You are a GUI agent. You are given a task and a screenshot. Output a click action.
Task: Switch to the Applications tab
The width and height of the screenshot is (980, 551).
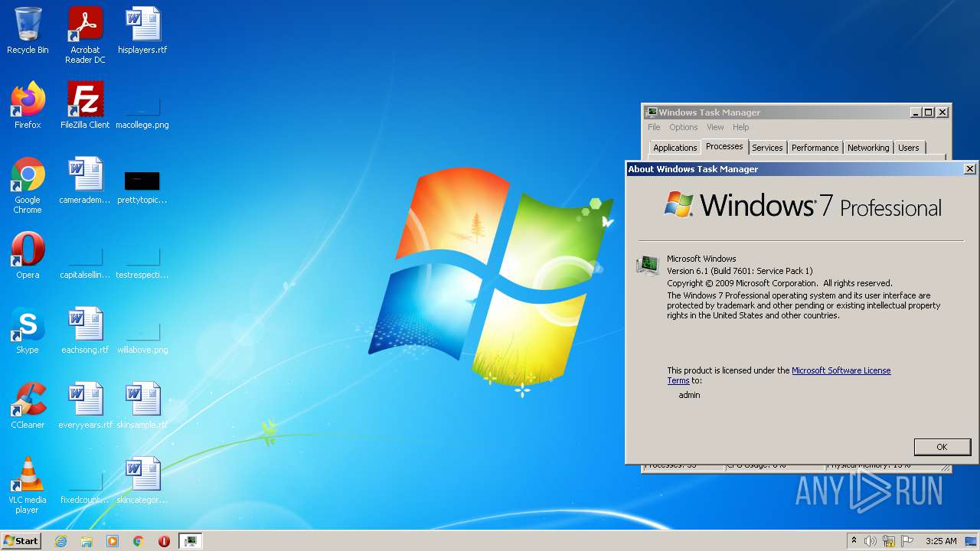click(x=675, y=148)
